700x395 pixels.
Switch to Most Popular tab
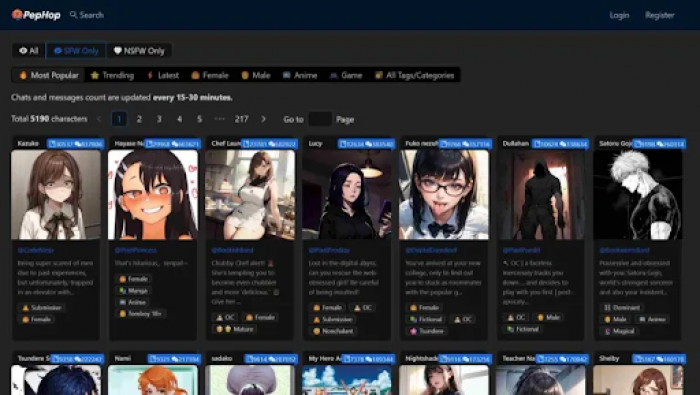(48, 75)
